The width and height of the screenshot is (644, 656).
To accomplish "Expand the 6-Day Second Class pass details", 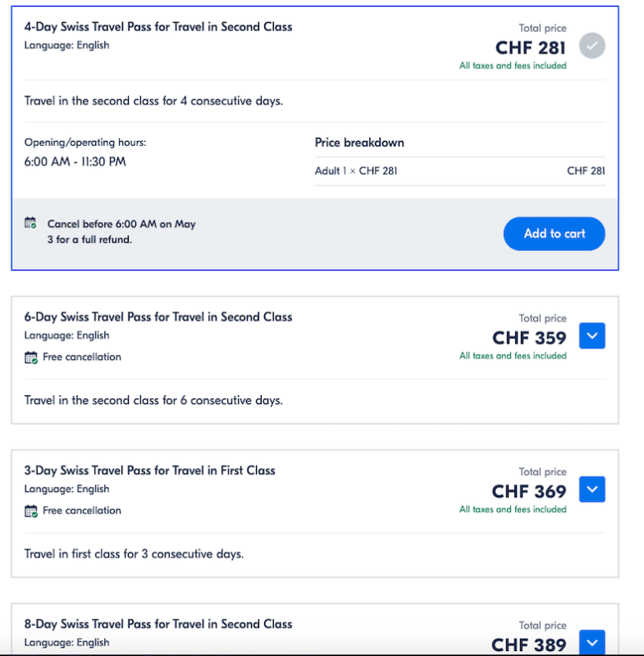I will click(591, 336).
